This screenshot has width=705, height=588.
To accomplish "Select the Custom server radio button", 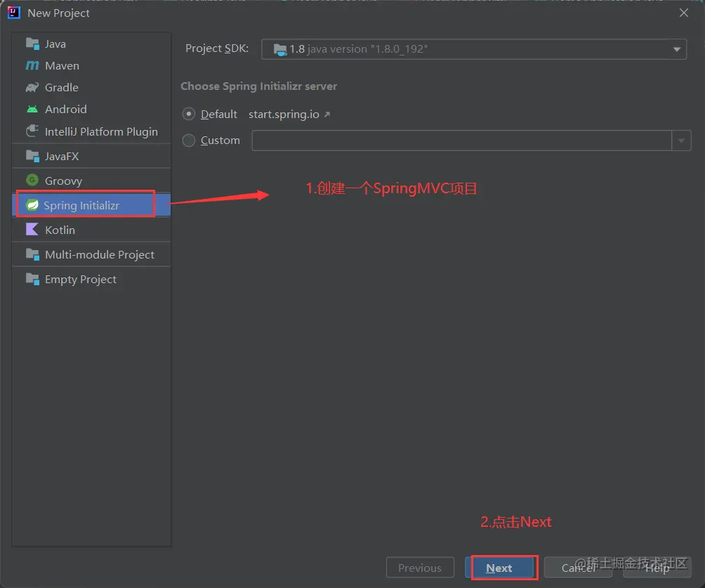I will click(x=189, y=141).
